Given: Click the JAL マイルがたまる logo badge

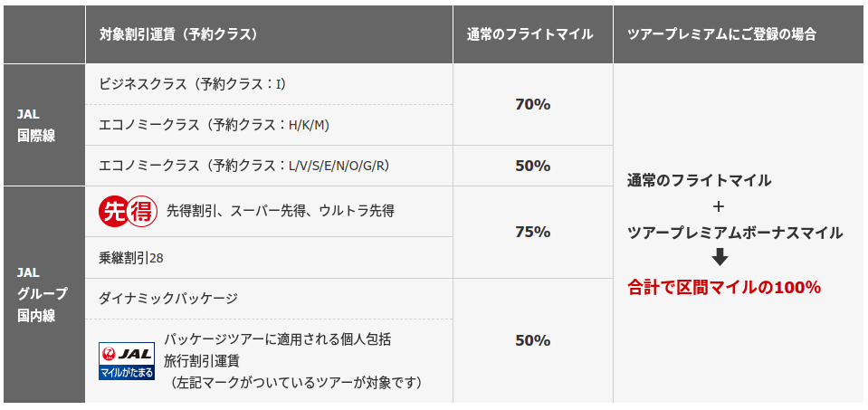Looking at the screenshot, I should coord(126,361).
